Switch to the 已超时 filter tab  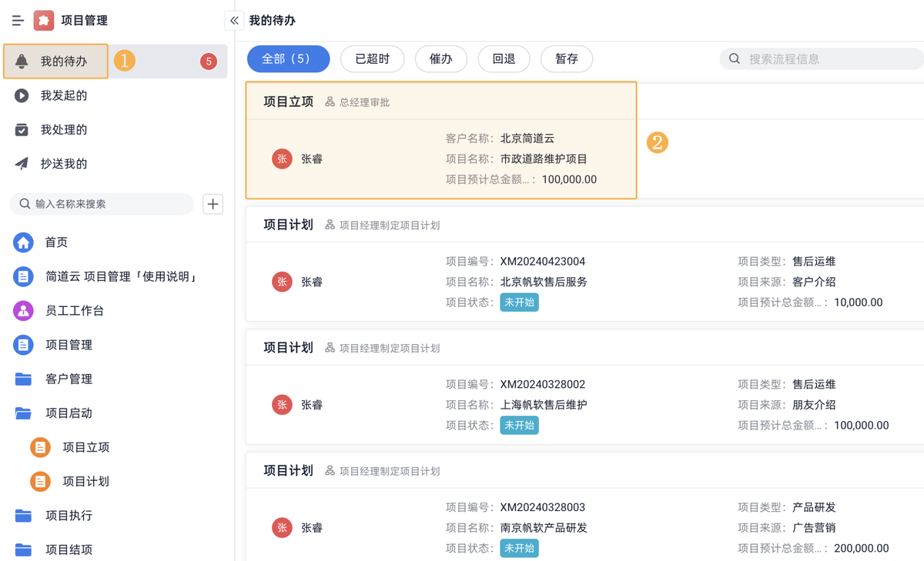[373, 58]
